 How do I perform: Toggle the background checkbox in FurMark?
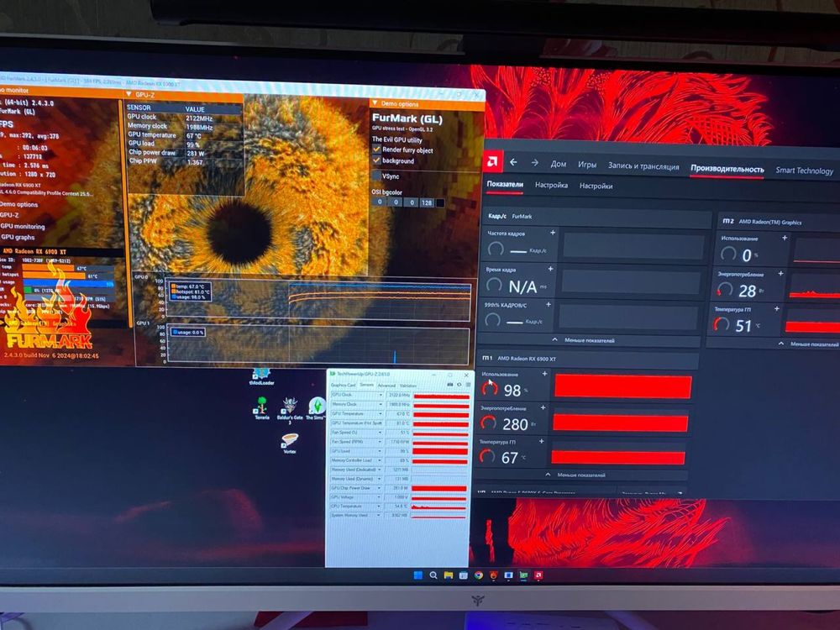tap(376, 160)
